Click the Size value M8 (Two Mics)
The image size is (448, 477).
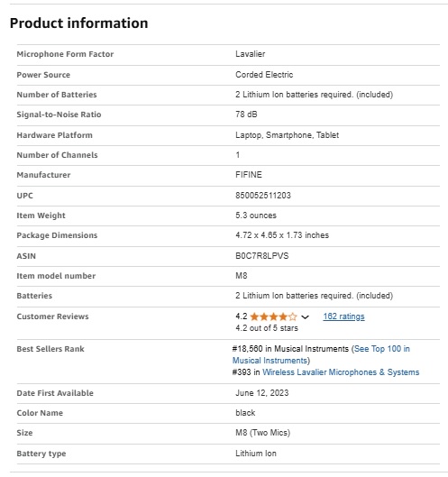[263, 433]
